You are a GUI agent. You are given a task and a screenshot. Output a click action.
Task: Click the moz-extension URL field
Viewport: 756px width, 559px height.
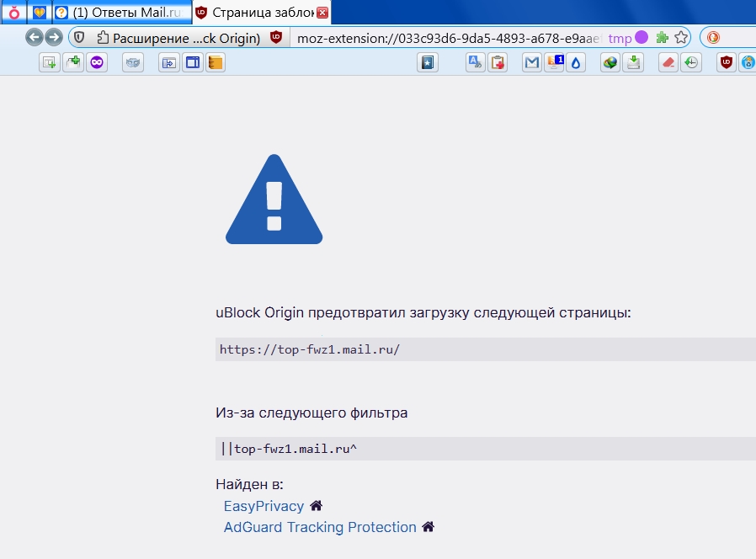pos(447,38)
